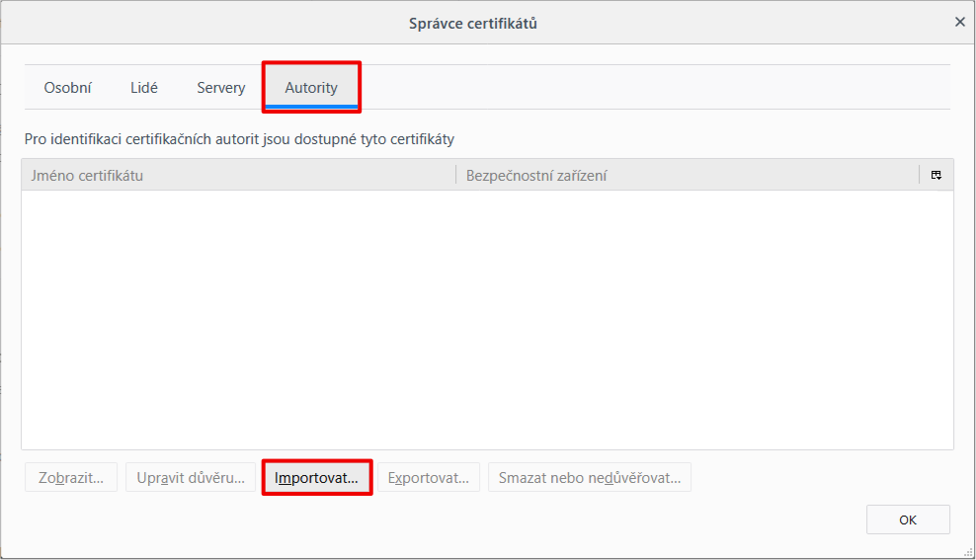Confirm the dialog with OK
976x560 pixels.
(908, 520)
